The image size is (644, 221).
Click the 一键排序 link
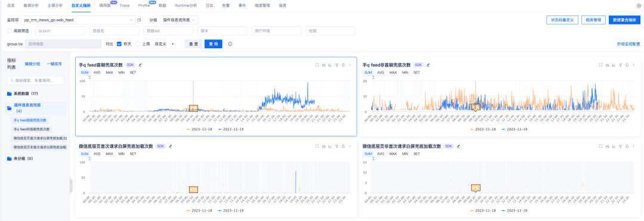[x=54, y=64]
